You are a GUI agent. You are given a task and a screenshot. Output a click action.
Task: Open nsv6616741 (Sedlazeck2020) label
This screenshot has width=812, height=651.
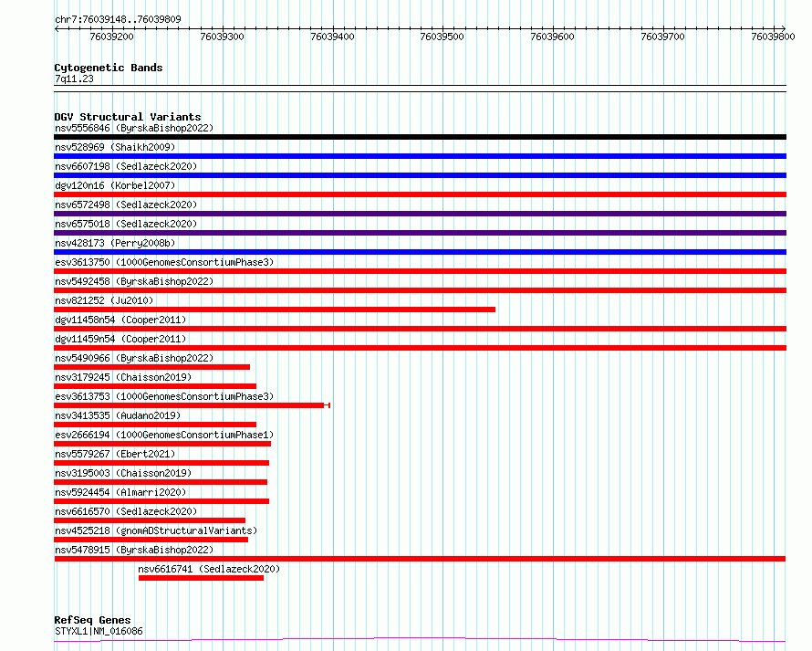pos(209,569)
